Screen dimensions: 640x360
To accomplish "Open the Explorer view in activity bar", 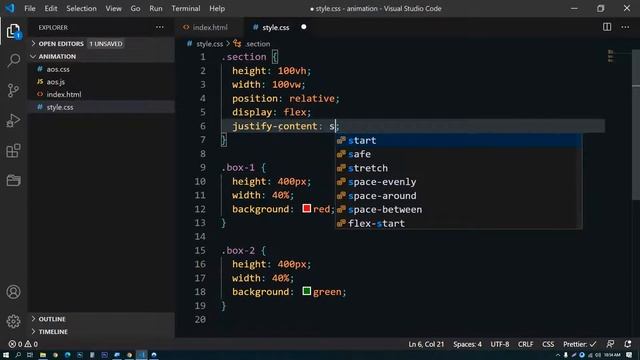I will (x=13, y=31).
